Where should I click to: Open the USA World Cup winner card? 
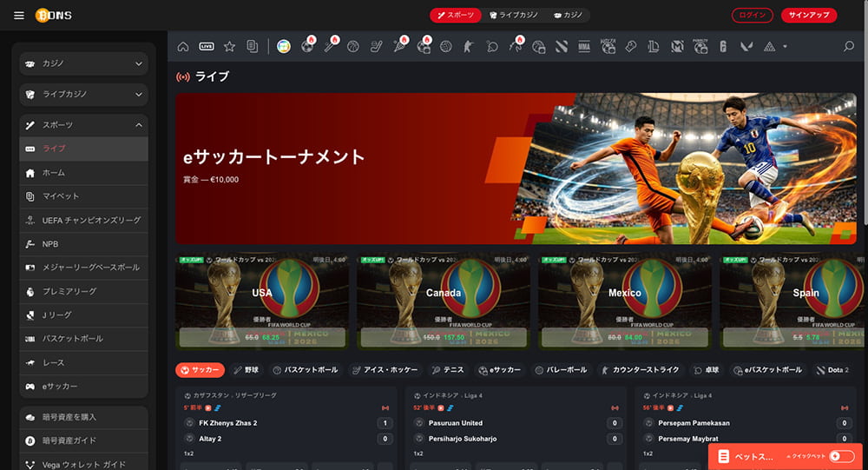pos(262,301)
